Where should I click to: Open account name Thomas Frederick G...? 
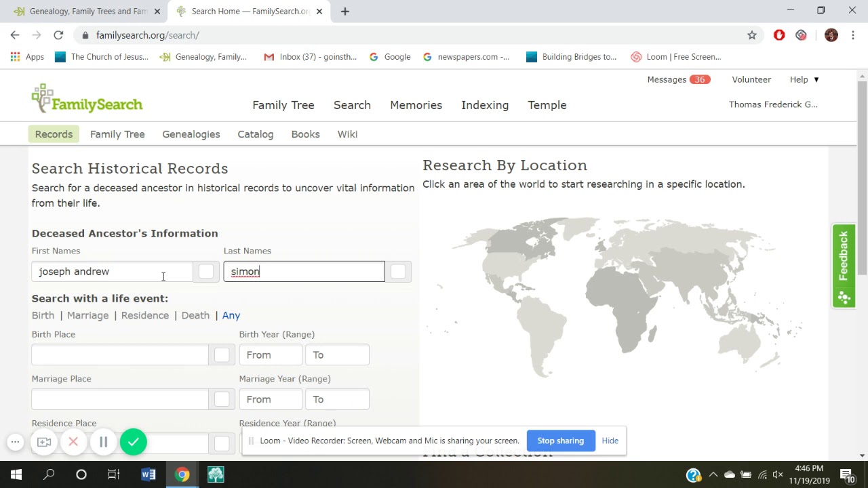(x=773, y=104)
